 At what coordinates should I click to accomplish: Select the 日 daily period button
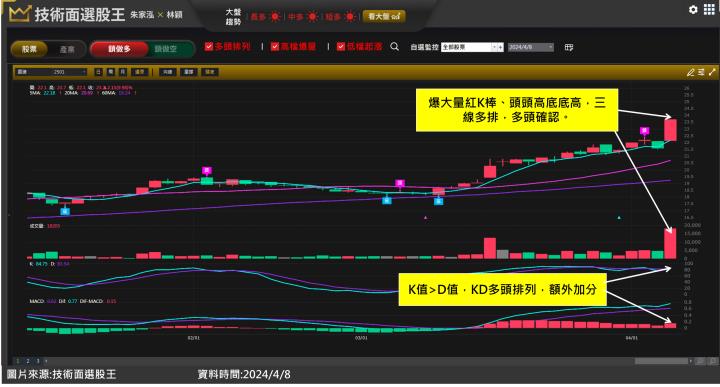tap(98, 72)
